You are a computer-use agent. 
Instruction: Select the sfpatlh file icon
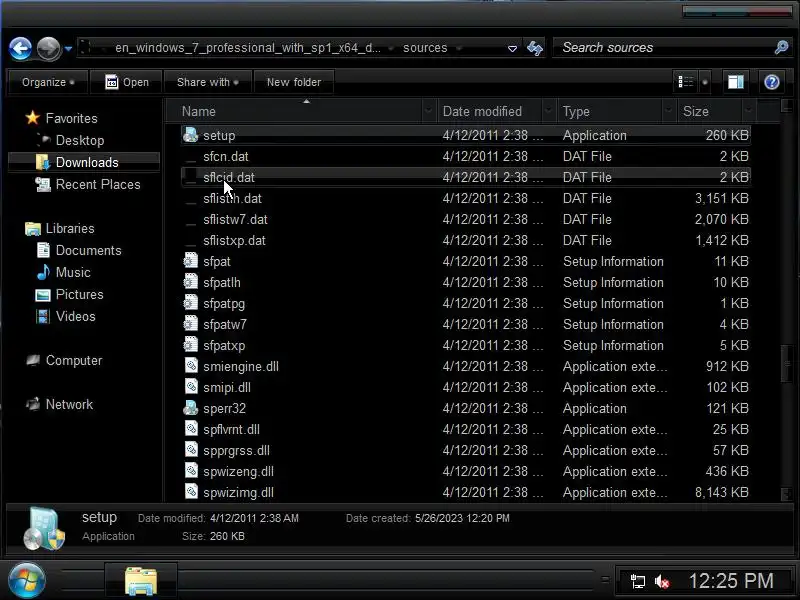[x=191, y=282]
